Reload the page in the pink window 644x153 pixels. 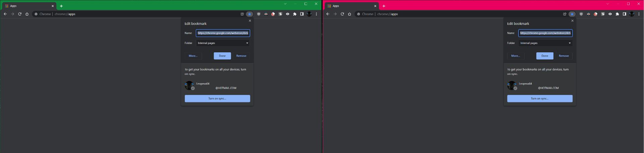(x=342, y=14)
